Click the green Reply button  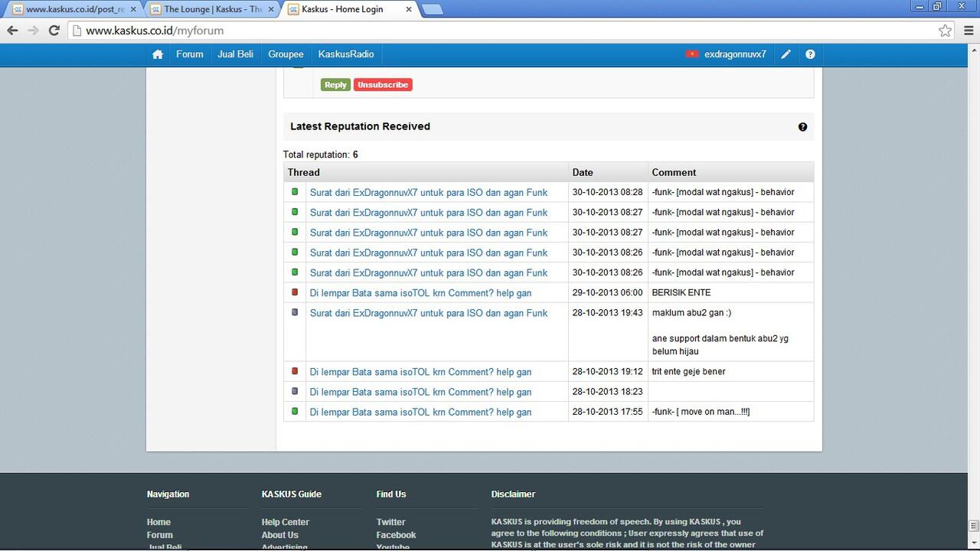(x=335, y=85)
